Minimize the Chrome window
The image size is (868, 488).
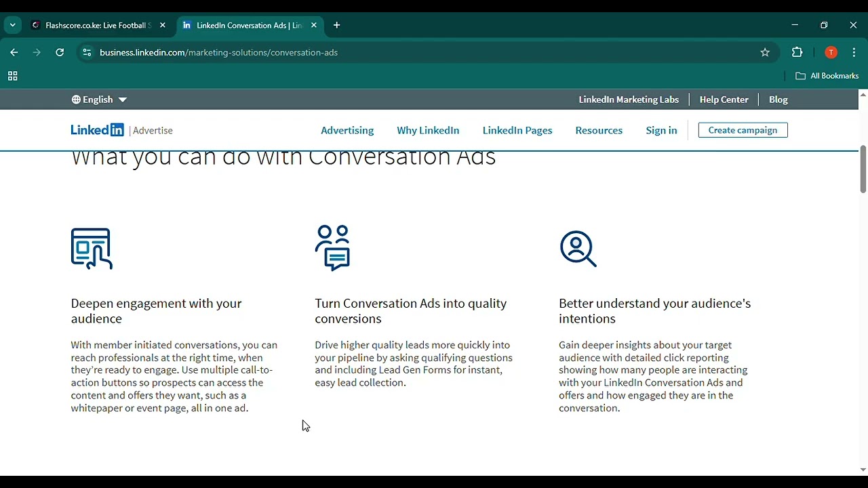(795, 25)
